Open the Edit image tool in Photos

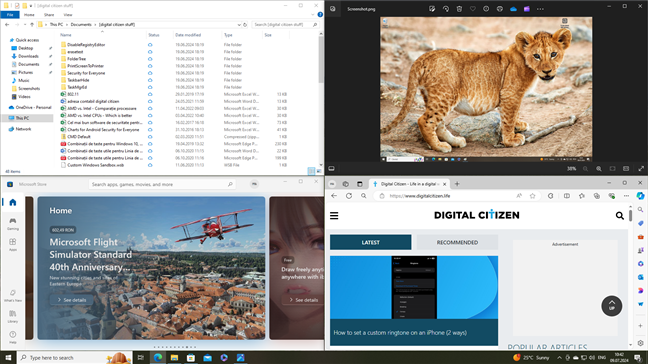click(432, 9)
